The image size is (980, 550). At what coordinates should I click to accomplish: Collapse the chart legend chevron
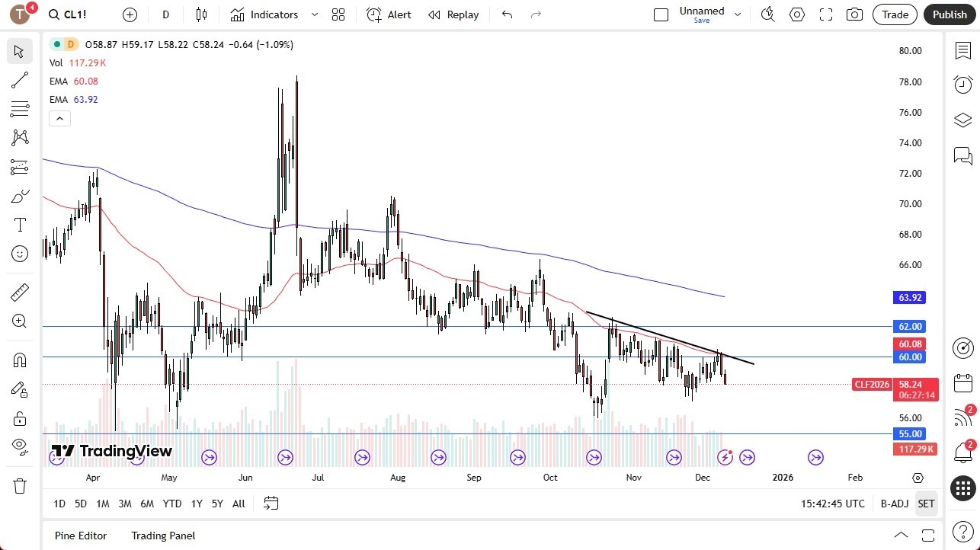pos(59,118)
